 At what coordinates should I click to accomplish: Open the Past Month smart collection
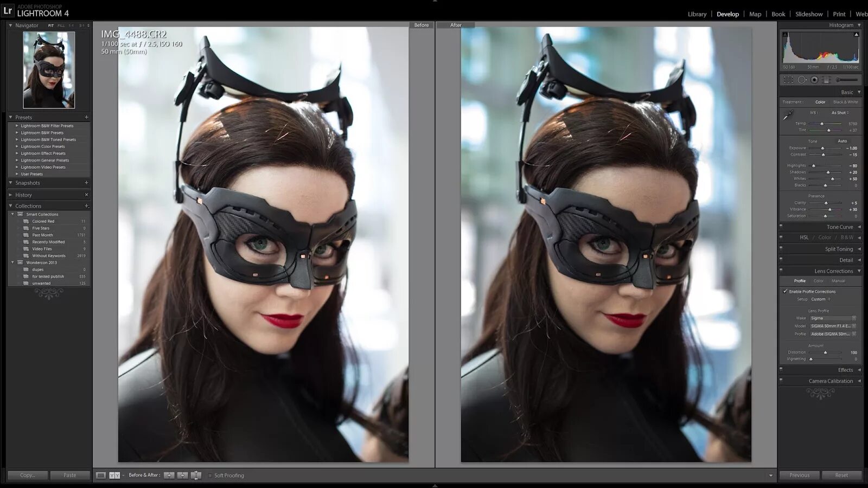[x=42, y=235]
